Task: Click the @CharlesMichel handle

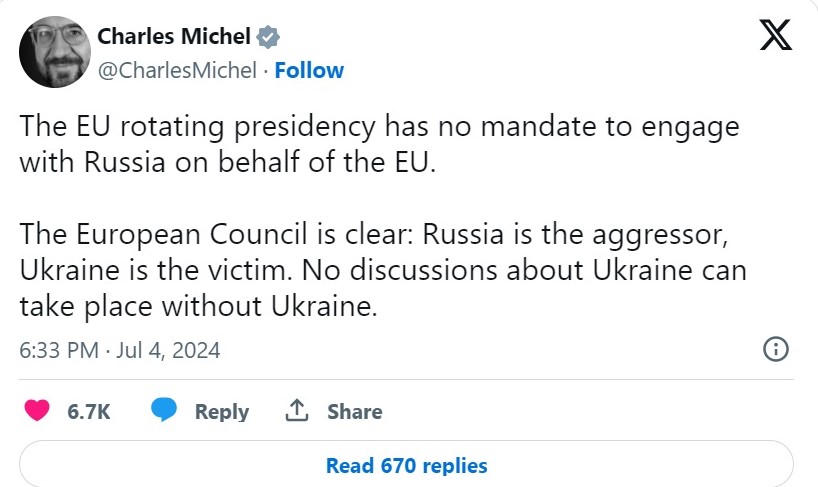Action: coord(177,70)
